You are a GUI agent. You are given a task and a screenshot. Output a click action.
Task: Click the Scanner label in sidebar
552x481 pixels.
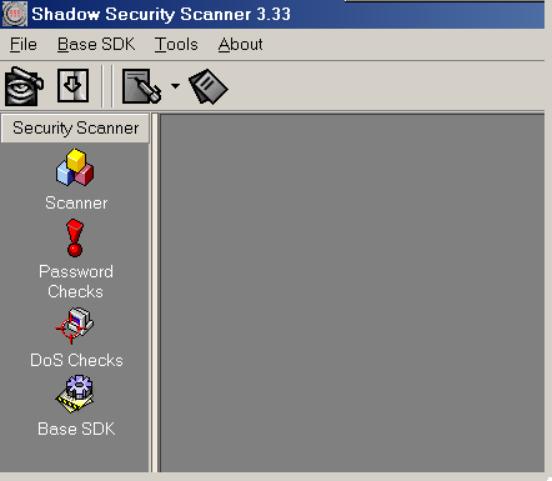point(76,203)
